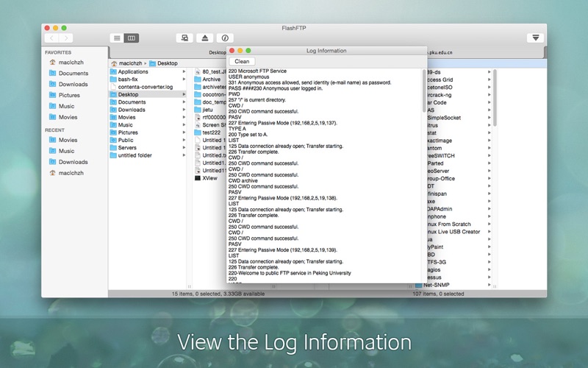This screenshot has width=588, height=368.
Task: Switch to list view mode
Action: (117, 38)
